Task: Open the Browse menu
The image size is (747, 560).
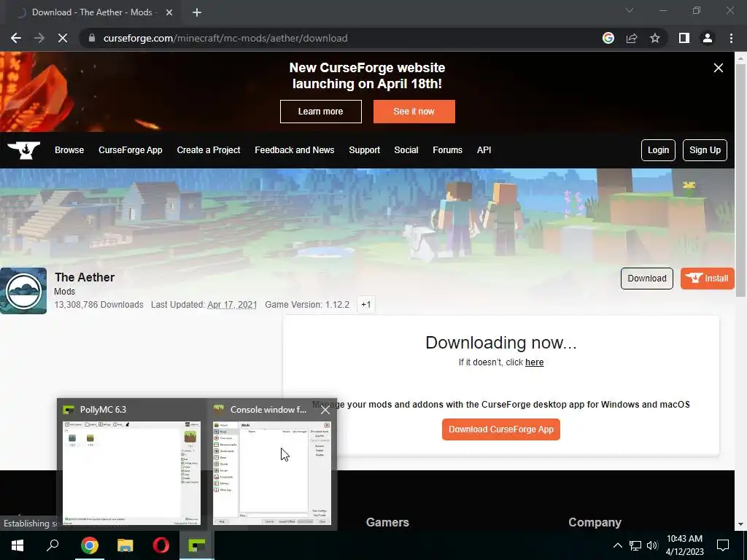Action: 69,150
